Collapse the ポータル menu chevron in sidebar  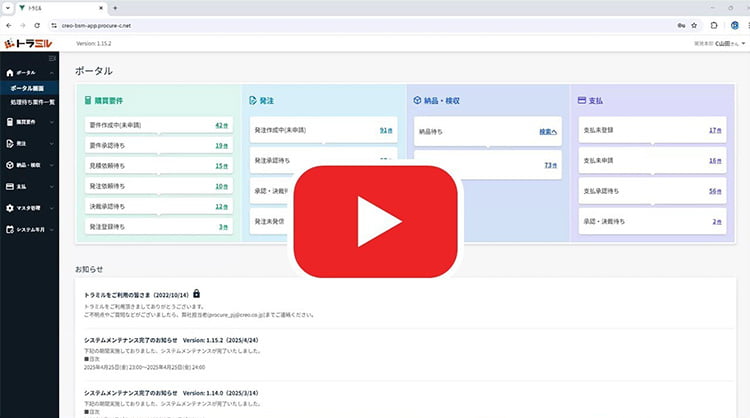point(51,73)
